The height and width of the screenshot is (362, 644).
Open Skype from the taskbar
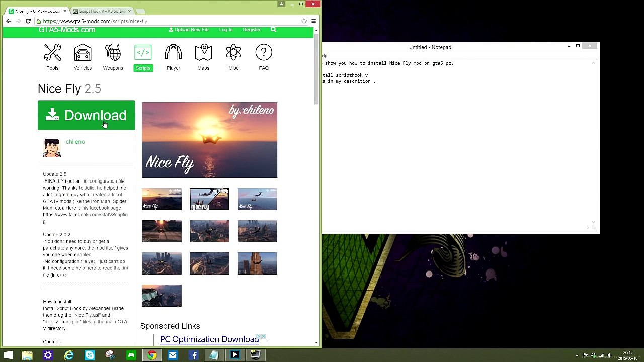90,355
